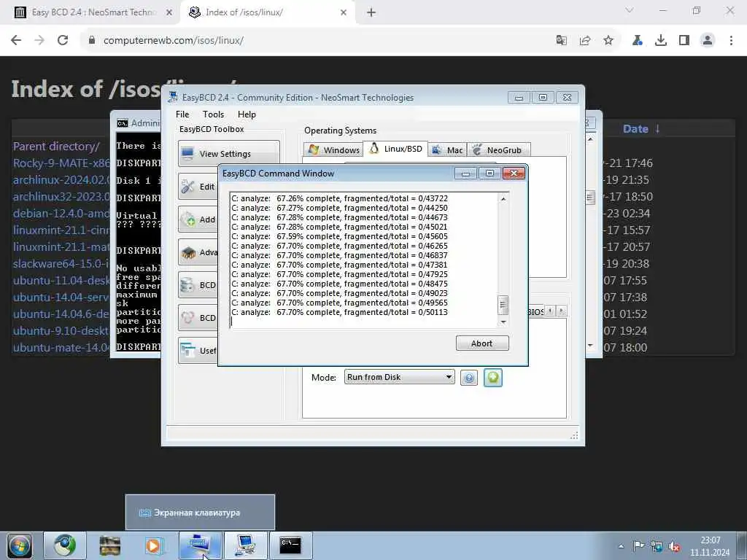Switch to the NeoGrub tab

498,150
